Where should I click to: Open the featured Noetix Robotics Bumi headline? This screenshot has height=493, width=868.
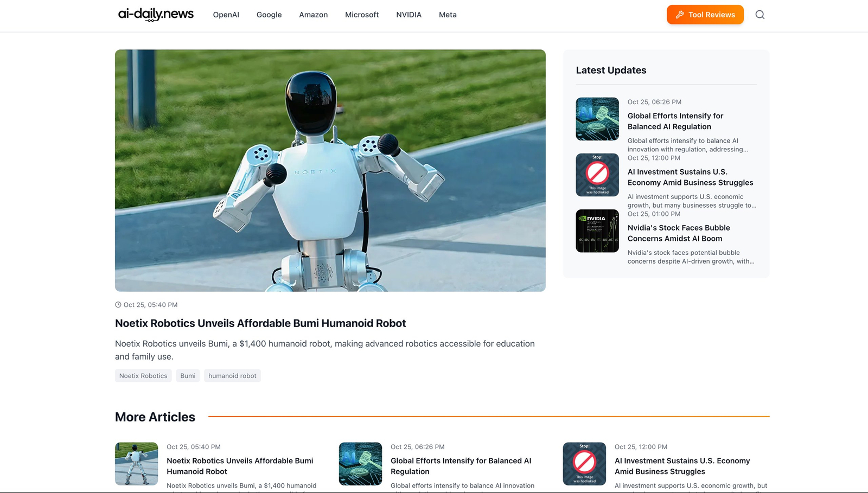point(260,323)
